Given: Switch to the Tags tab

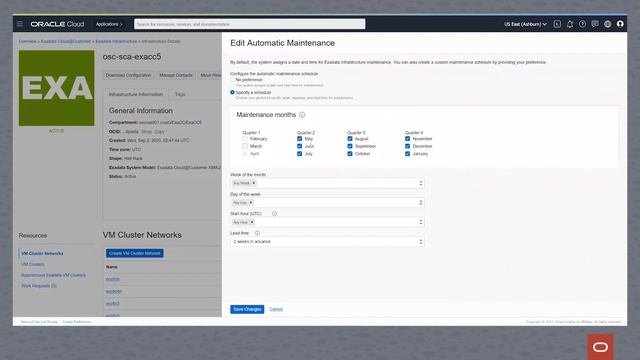Looking at the screenshot, I should point(180,94).
